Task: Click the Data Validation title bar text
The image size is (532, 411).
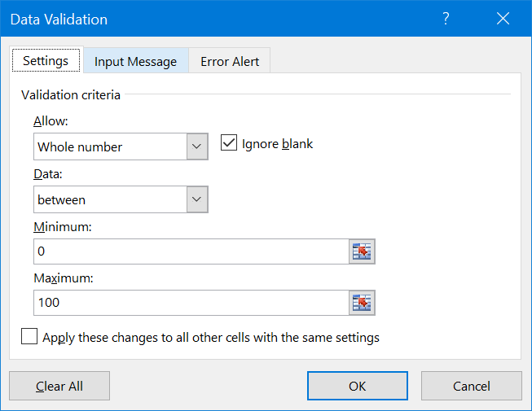Action: 59,20
